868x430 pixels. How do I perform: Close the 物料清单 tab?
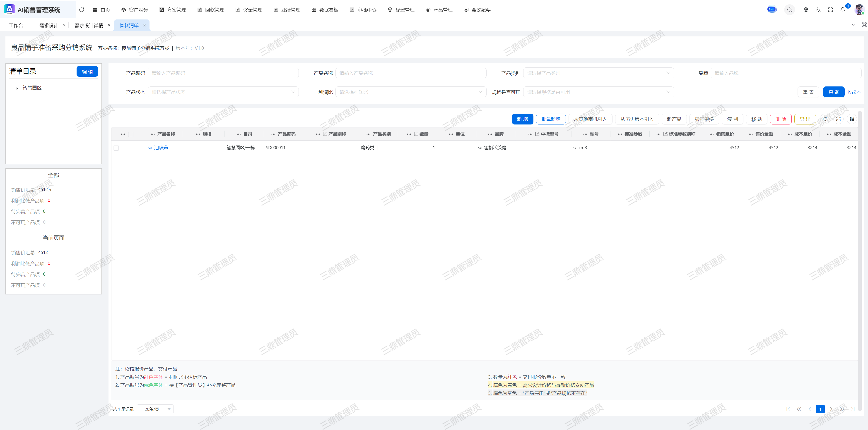click(144, 25)
